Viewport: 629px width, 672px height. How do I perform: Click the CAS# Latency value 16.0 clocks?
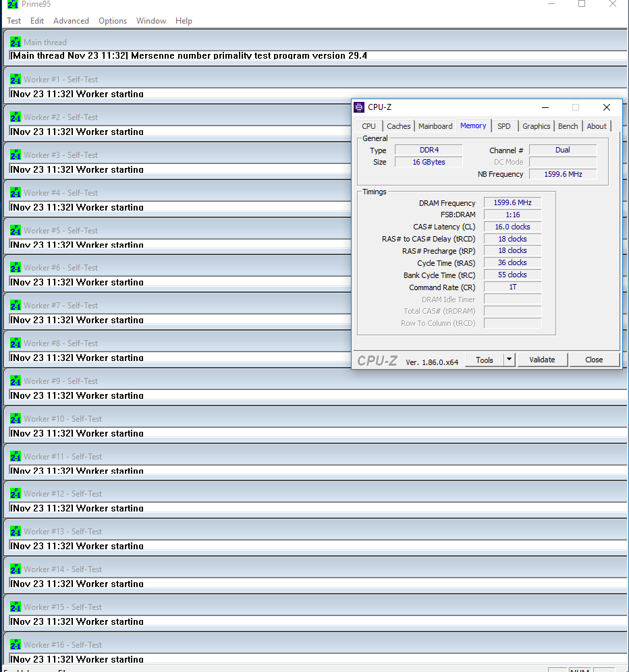512,227
